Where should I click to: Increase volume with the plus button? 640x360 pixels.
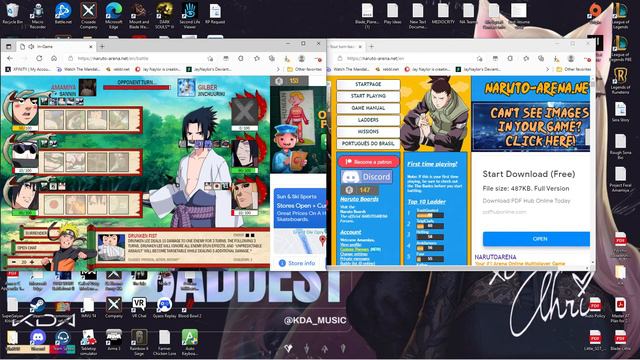pos(32,262)
